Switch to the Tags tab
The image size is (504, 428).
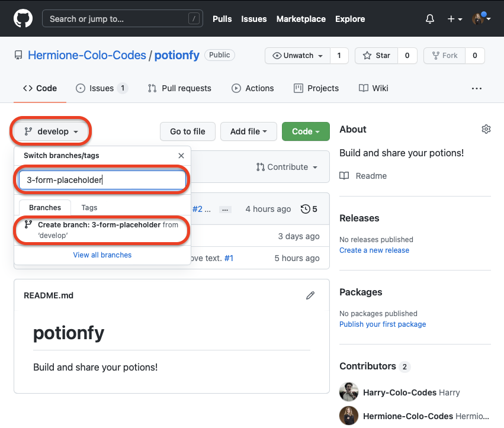pos(89,208)
